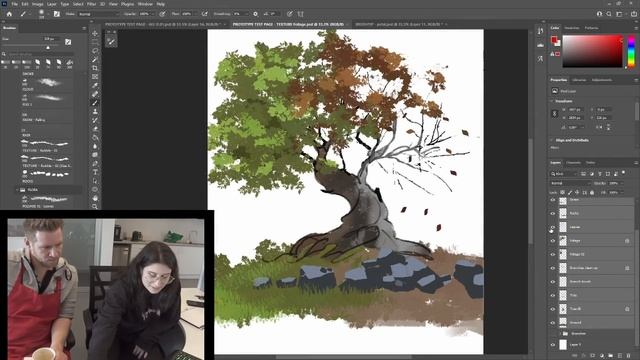Toggle brush settings panel icon in options bar
This screenshot has width=640, height=360.
coord(57,14)
